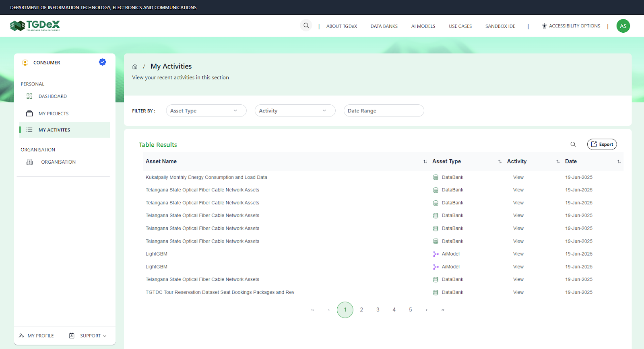644x349 pixels.
Task: Click the Date Range input field
Action: click(384, 111)
